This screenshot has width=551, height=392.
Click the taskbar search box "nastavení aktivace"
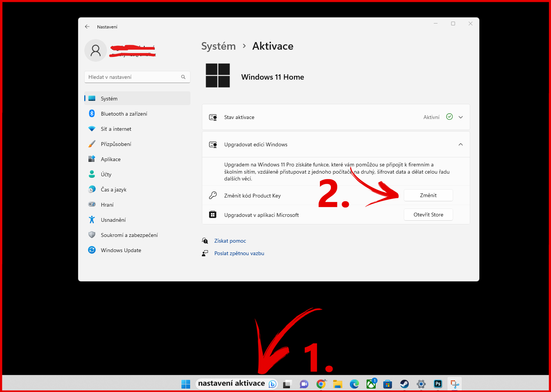point(237,384)
